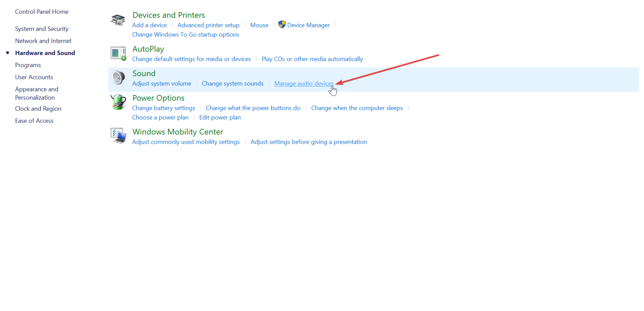
Task: Click the Windows Mobility Center icon
Action: pos(118,136)
